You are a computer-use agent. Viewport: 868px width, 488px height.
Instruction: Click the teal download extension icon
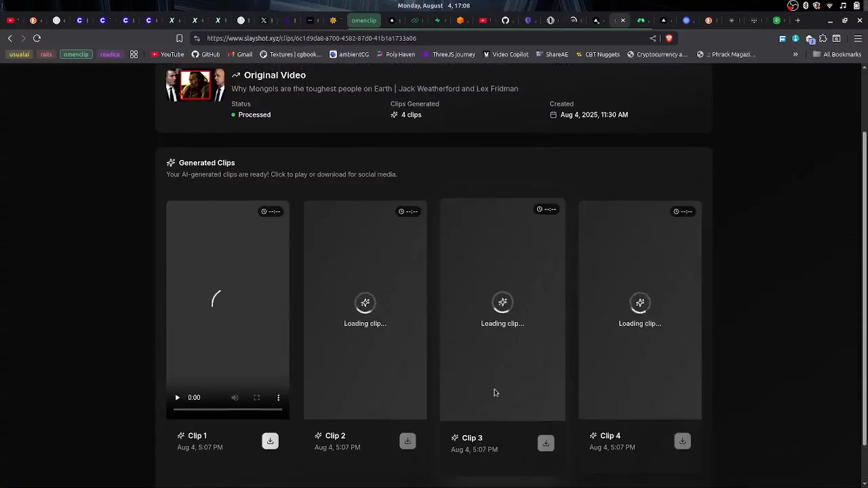coord(795,39)
